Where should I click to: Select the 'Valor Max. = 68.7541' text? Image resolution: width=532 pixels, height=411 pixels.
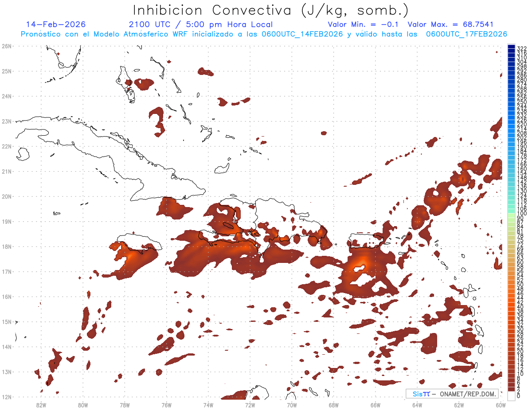click(450, 24)
